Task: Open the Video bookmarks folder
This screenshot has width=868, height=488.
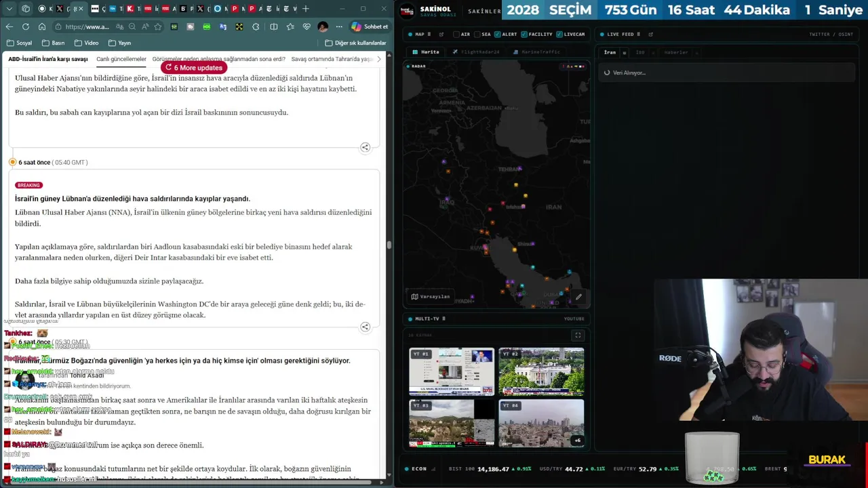Action: 87,43
